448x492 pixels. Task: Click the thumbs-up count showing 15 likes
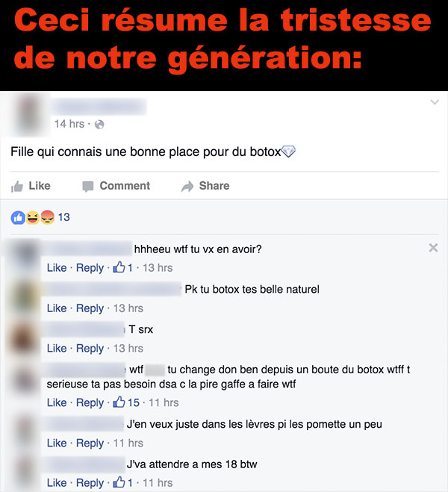(126, 402)
